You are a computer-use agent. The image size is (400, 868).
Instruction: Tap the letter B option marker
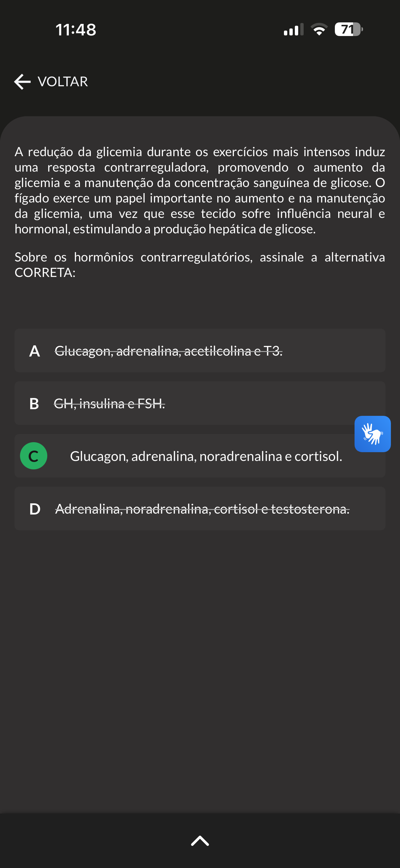34,404
